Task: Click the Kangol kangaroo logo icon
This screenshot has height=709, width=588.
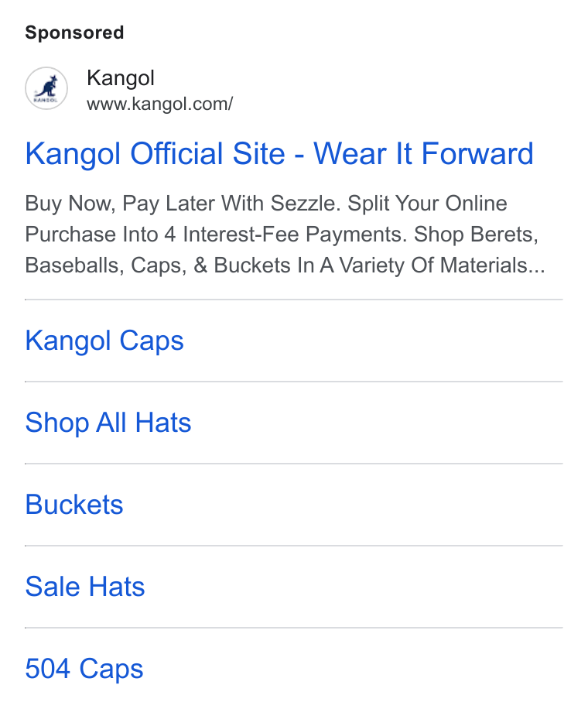Action: [x=46, y=88]
